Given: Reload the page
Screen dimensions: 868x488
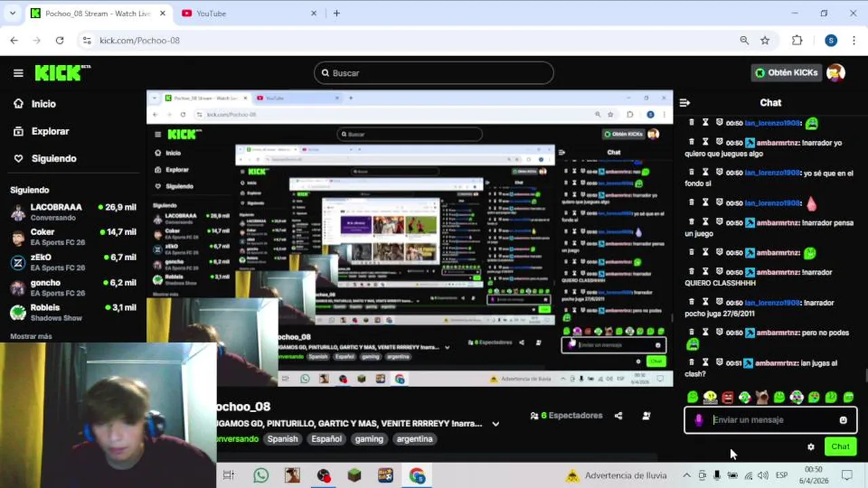Looking at the screenshot, I should (60, 41).
